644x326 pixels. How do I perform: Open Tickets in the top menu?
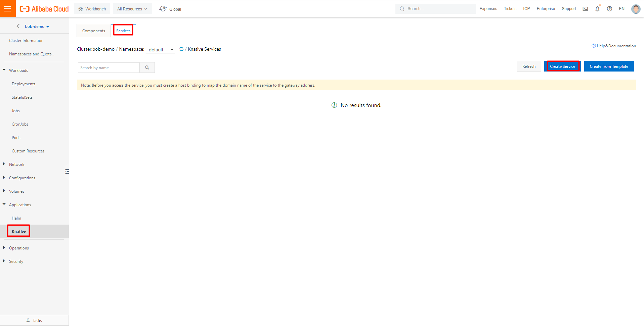(510, 9)
